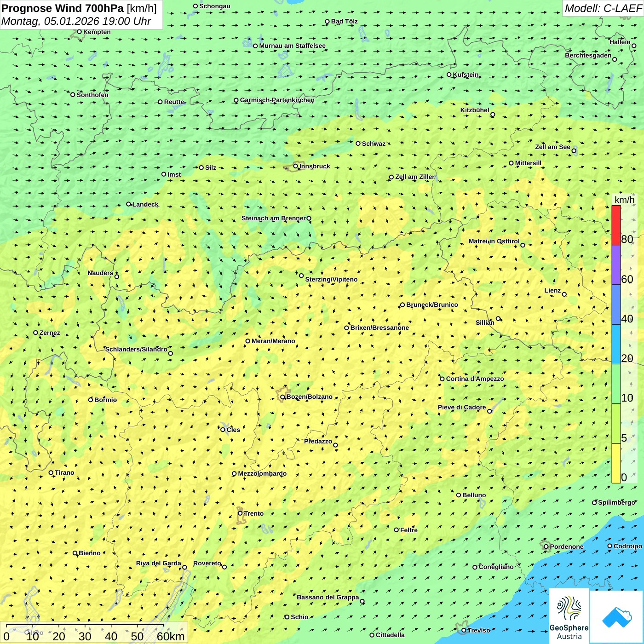This screenshot has height=644, width=644.
Task: Click the 'Belluno' label
Action: (474, 495)
